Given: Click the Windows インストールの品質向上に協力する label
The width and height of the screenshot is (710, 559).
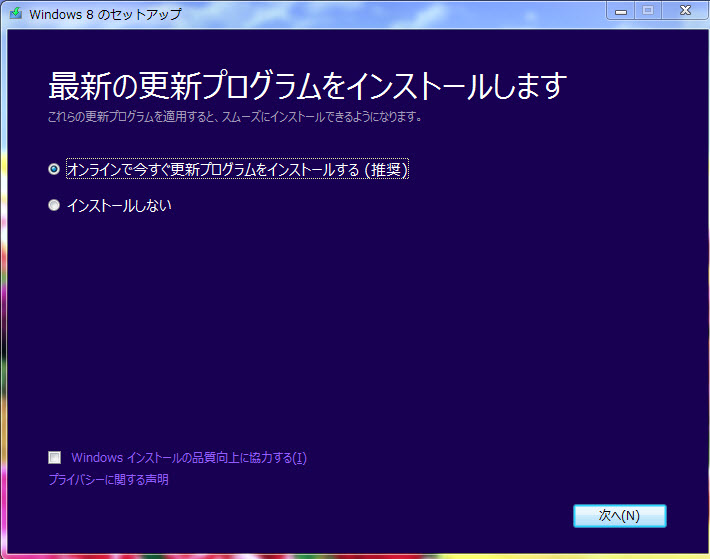Looking at the screenshot, I should [189, 458].
